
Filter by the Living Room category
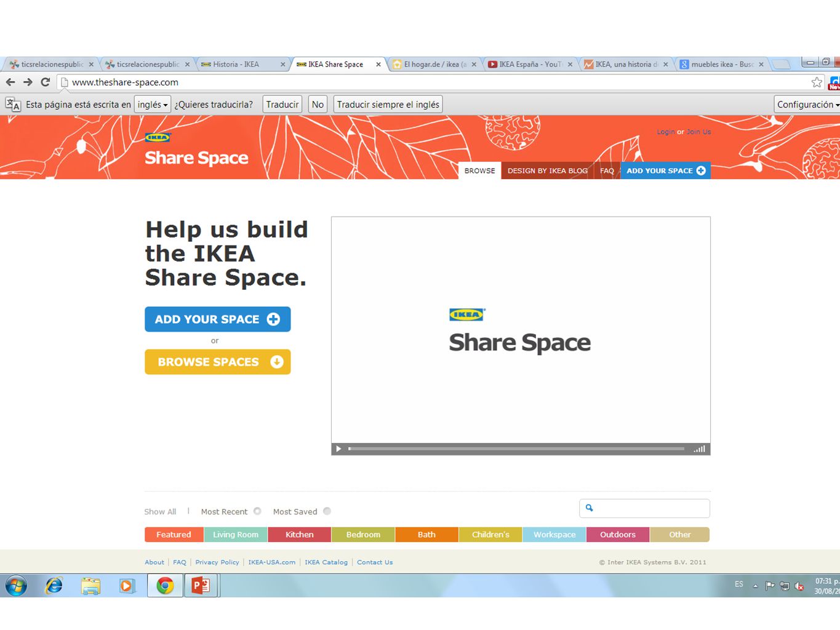click(236, 535)
